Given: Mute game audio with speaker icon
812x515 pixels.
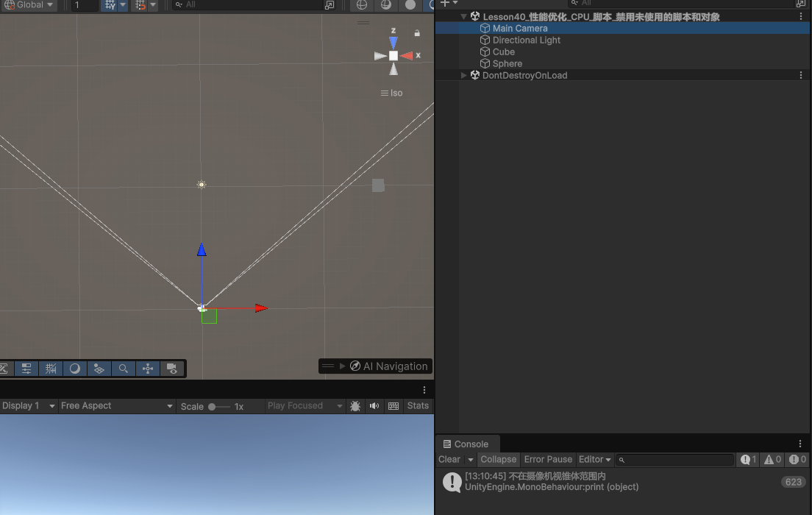Looking at the screenshot, I should pos(374,406).
